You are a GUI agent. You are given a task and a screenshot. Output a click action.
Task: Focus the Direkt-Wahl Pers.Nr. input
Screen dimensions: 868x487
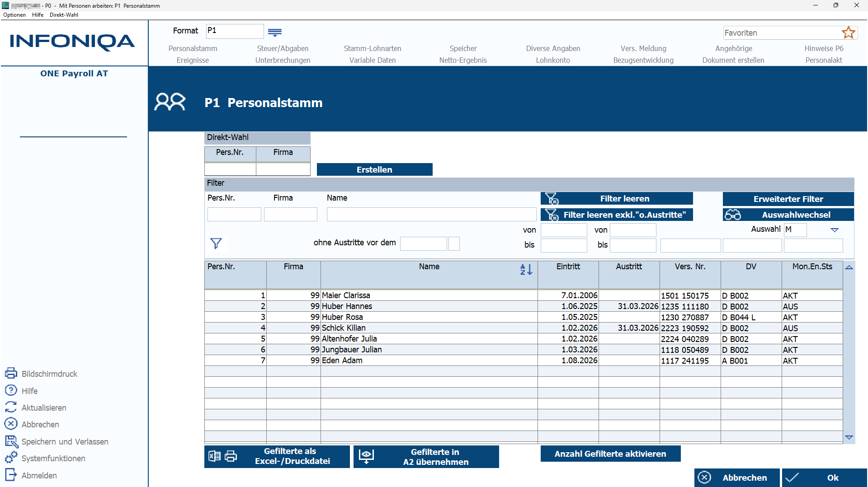click(x=230, y=169)
